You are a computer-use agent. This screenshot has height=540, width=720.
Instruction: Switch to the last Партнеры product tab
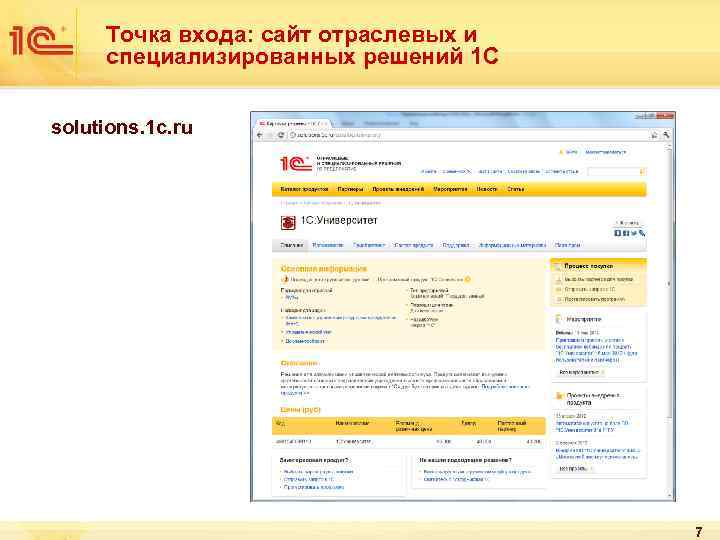(x=568, y=245)
